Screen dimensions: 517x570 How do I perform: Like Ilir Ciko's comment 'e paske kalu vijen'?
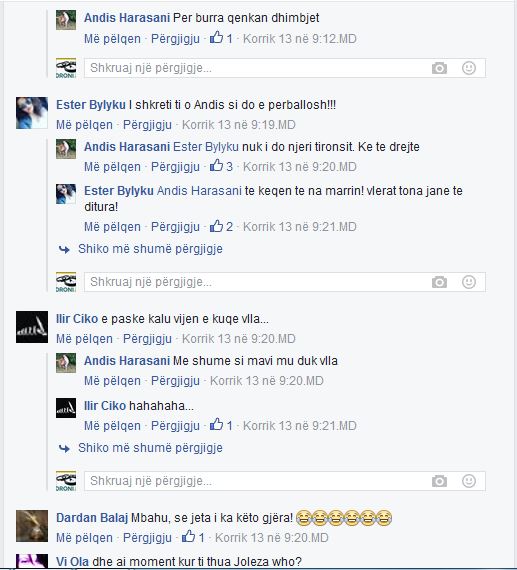tap(84, 339)
